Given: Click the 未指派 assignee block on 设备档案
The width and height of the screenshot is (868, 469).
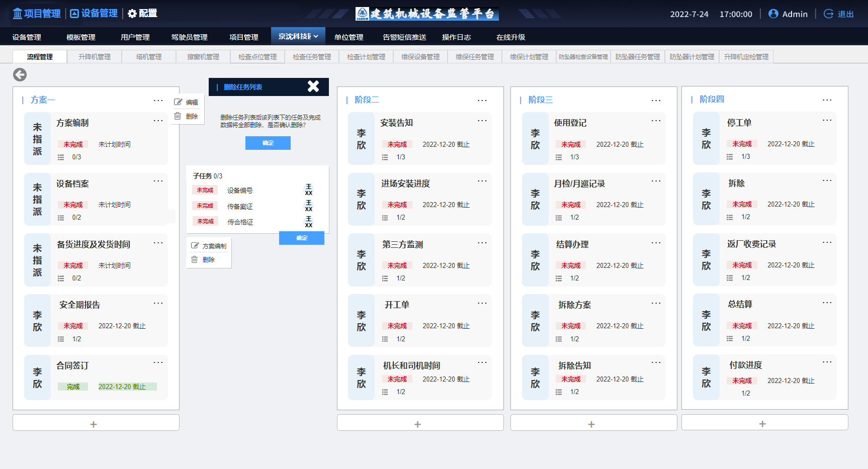Looking at the screenshot, I should click(x=37, y=199).
